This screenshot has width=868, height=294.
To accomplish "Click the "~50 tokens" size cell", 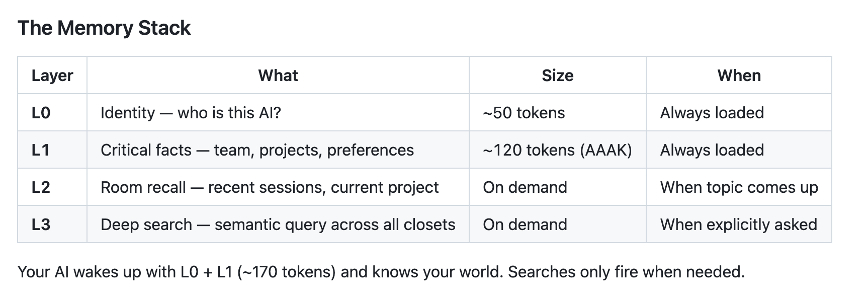I will coord(558,113).
